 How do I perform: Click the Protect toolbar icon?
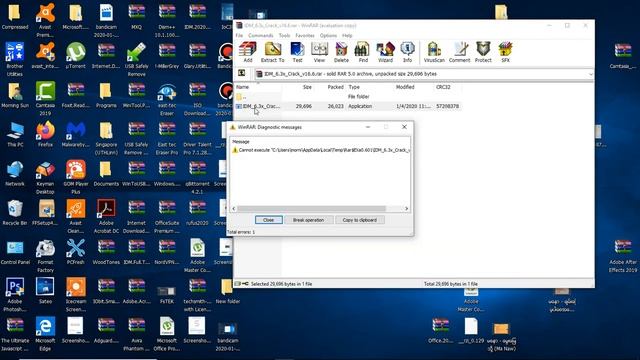pos(483,52)
